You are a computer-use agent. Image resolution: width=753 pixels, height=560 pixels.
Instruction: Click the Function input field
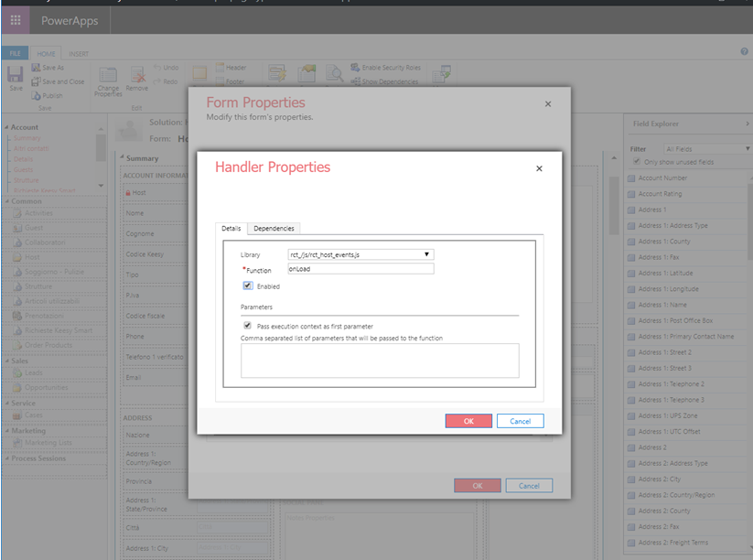pos(360,269)
